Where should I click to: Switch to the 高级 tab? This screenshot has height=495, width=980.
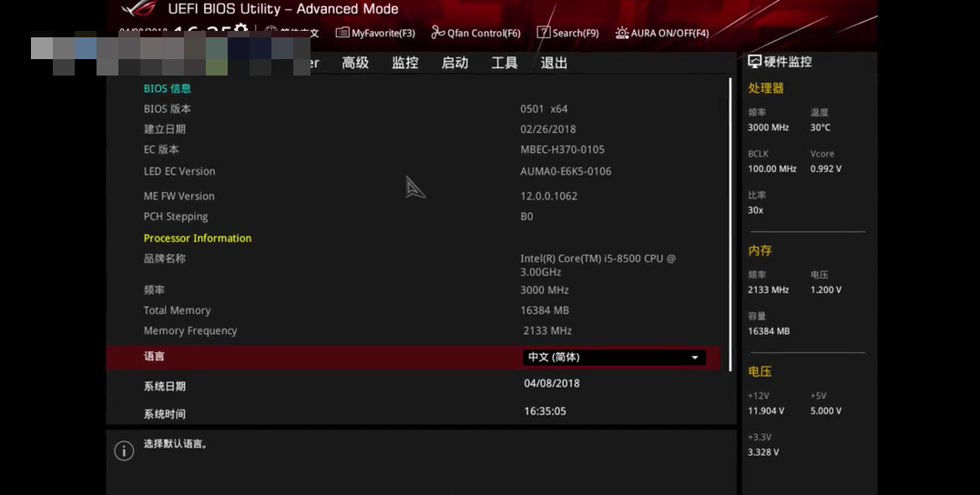pos(355,63)
